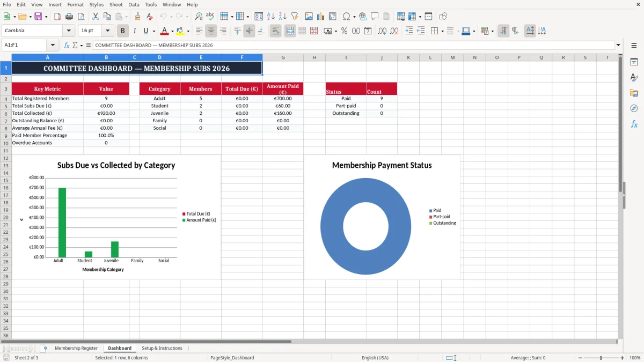Open the sidebar Functions deck

tap(634, 124)
